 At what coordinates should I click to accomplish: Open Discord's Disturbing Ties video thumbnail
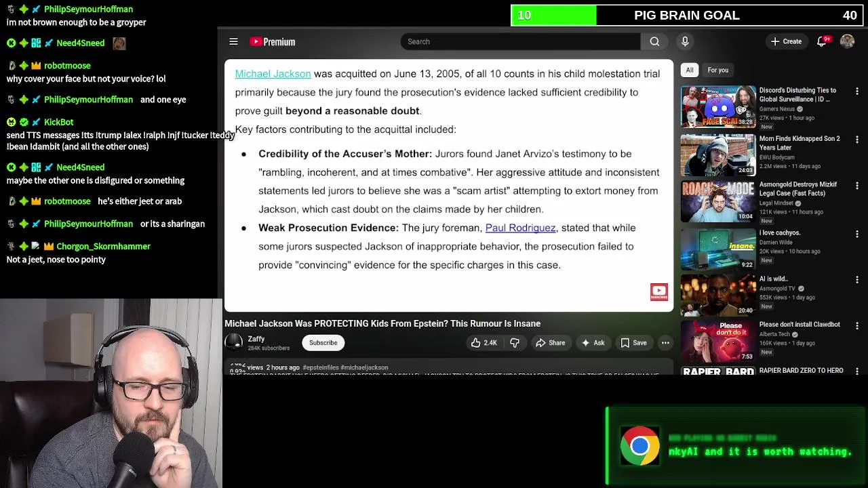[x=718, y=106]
